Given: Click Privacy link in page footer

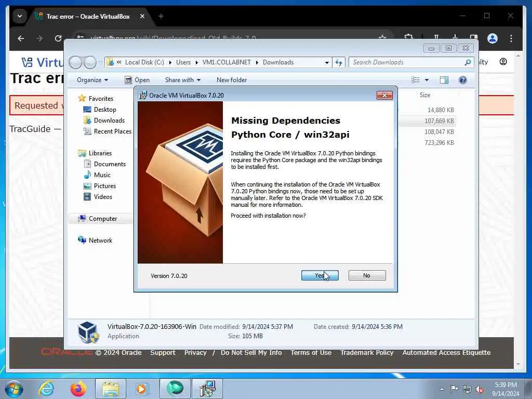Looking at the screenshot, I should point(195,353).
